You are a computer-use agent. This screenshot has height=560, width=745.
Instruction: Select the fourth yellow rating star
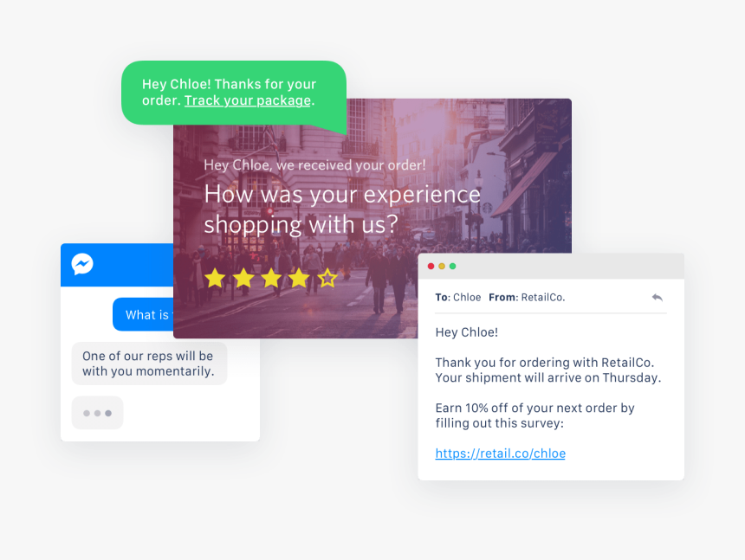tap(300, 278)
